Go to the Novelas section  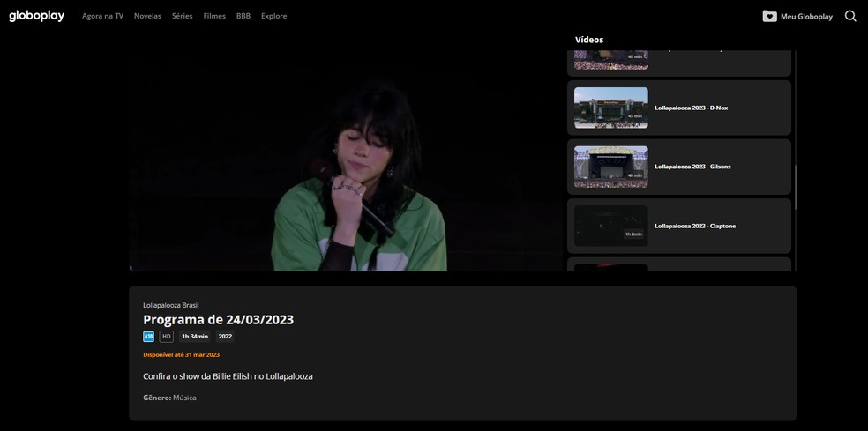pyautogui.click(x=148, y=16)
